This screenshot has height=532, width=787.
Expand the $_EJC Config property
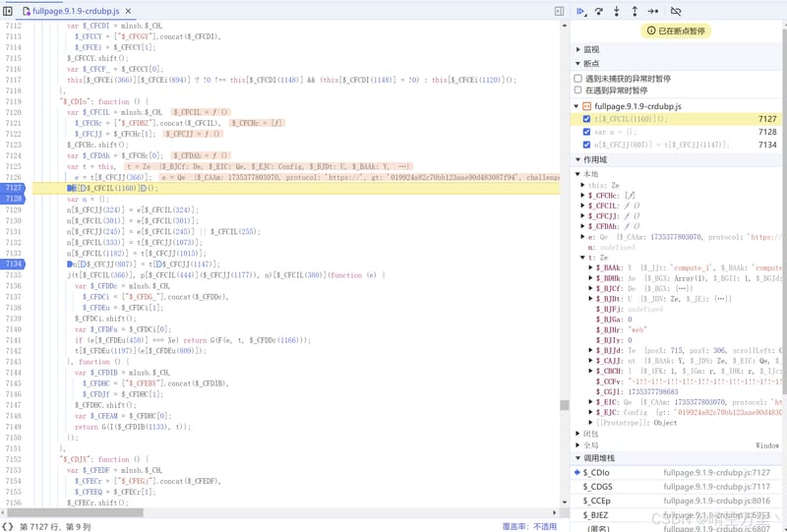(x=591, y=412)
